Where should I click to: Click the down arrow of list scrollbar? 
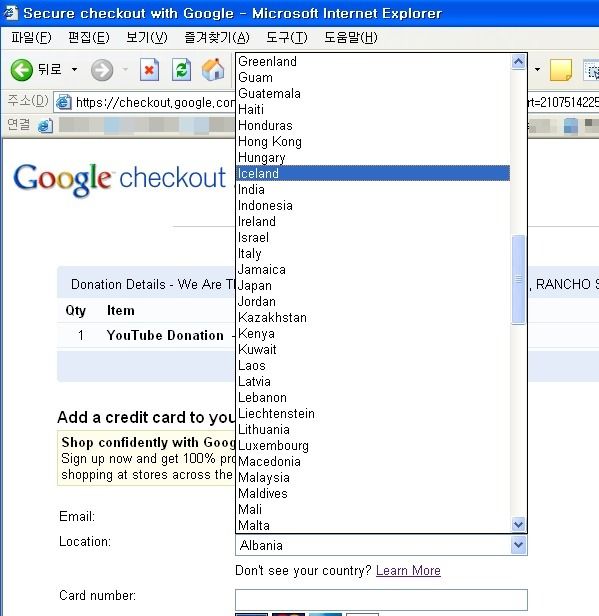(x=518, y=524)
